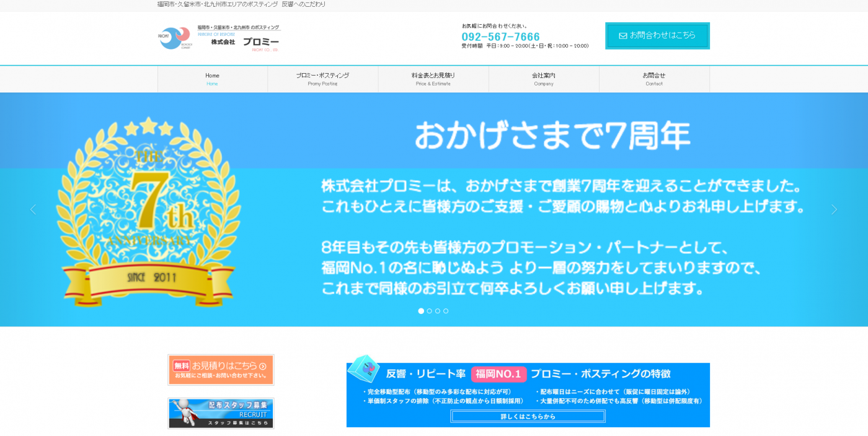The height and width of the screenshot is (436, 868).
Task: Select the fourth carousel indicator dot
Action: [446, 311]
